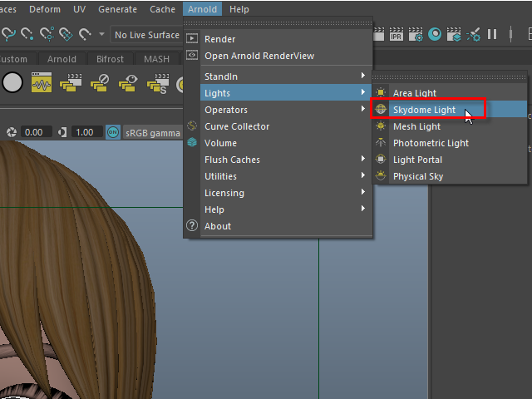Open the Hypershade teal ring icon
The width and height of the screenshot is (532, 399).
pyautogui.click(x=436, y=34)
